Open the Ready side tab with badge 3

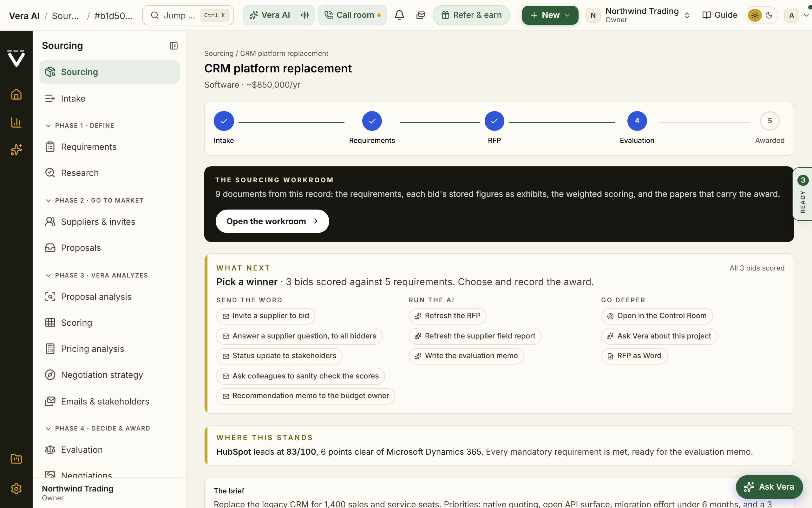[802, 194]
